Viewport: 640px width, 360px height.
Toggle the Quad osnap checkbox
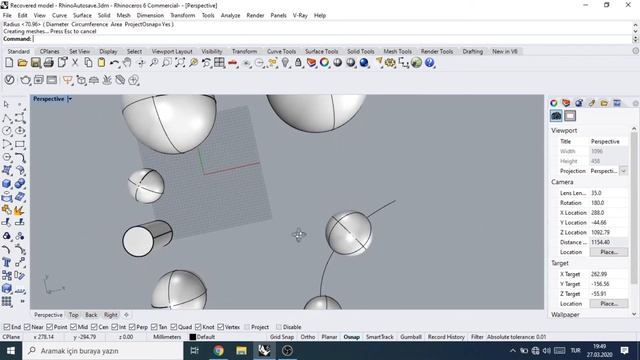click(x=174, y=327)
